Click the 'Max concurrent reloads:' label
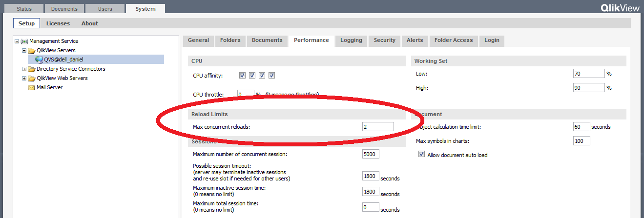This screenshot has width=644, height=218. point(222,127)
